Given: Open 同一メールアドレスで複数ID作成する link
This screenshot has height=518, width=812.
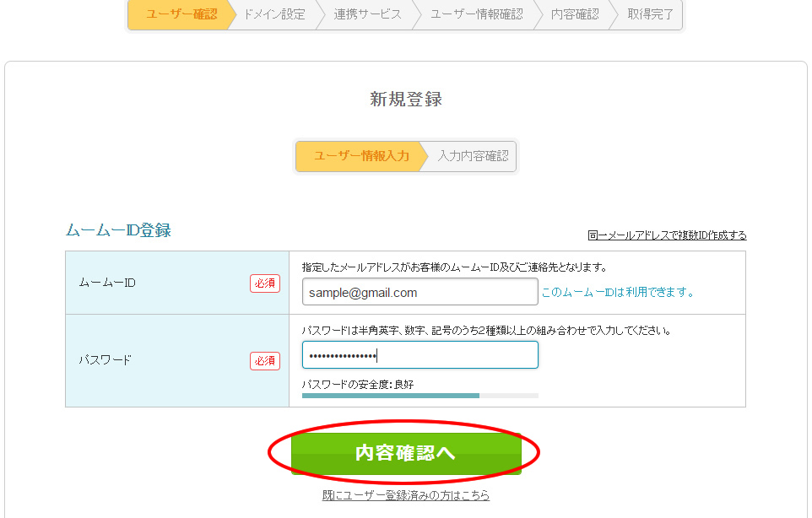Looking at the screenshot, I should point(671,235).
